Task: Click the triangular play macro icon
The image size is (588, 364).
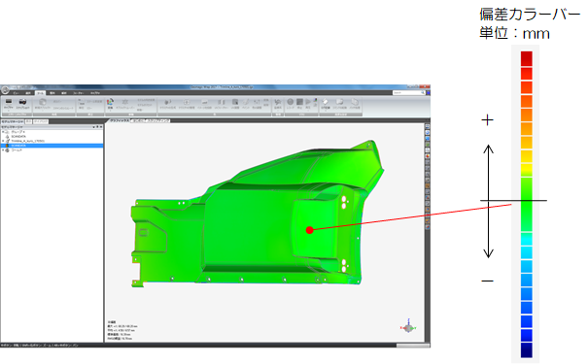Action: 308,102
